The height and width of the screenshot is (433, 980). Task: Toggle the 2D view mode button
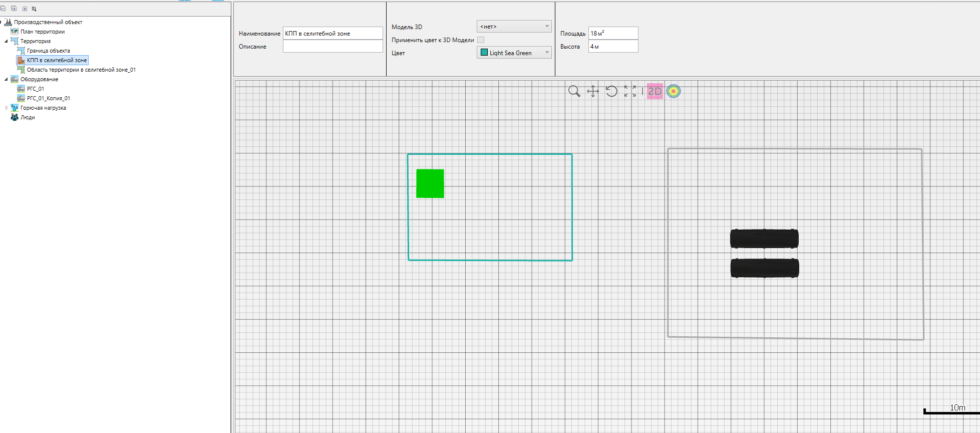tap(655, 91)
